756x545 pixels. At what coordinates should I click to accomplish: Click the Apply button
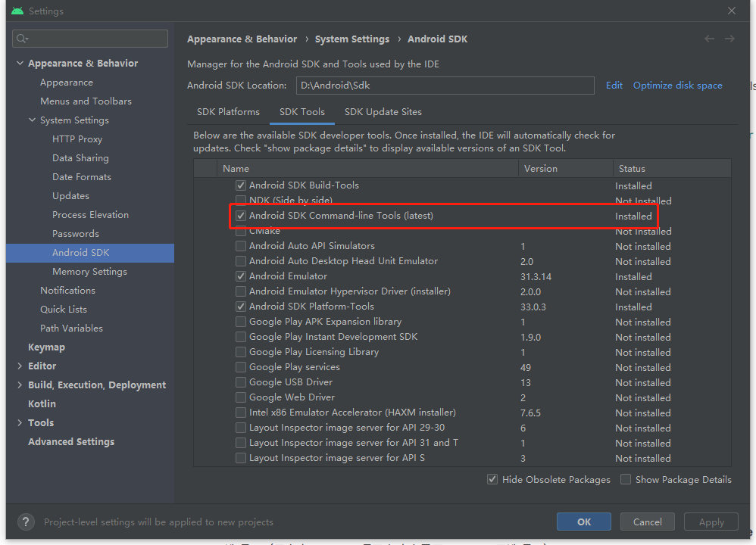pyautogui.click(x=711, y=522)
